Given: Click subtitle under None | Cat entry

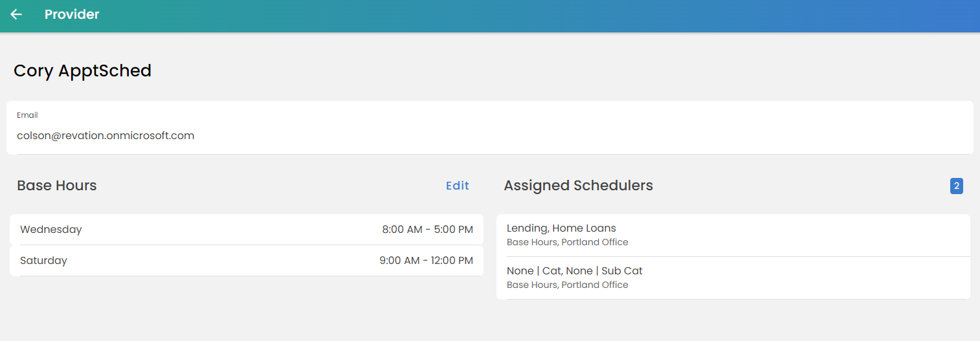Looking at the screenshot, I should pos(567,285).
